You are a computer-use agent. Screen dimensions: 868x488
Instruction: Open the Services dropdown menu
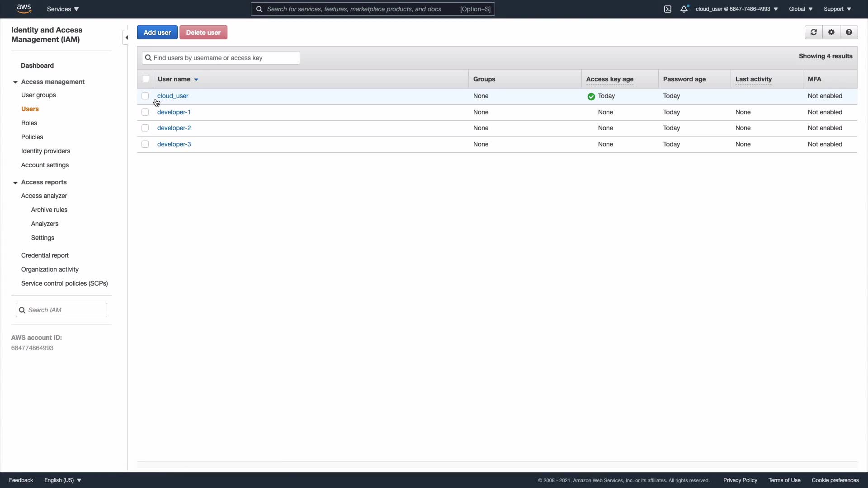click(x=63, y=9)
